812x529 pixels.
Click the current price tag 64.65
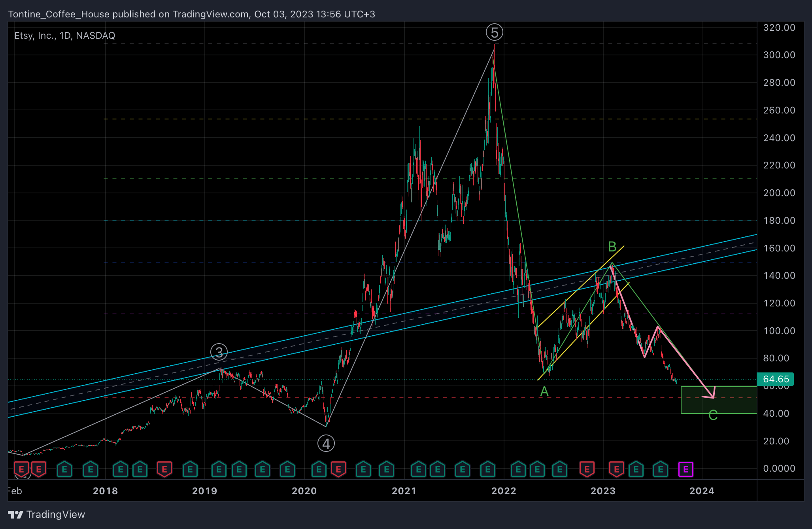click(x=775, y=379)
